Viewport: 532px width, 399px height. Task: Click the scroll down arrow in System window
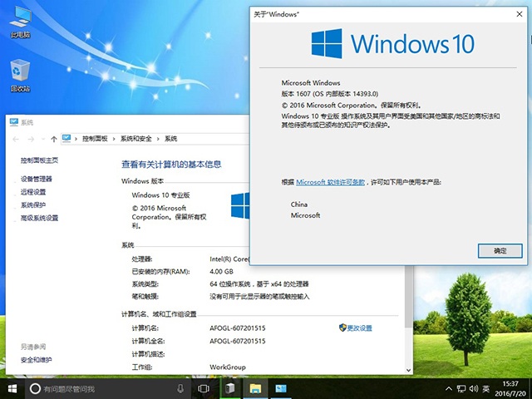(x=408, y=370)
